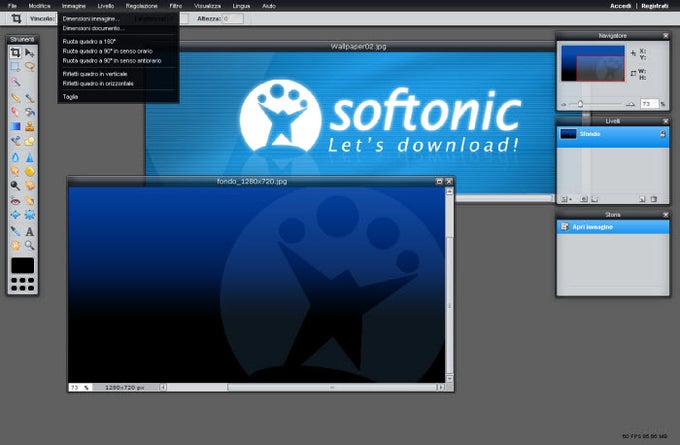Select the Brush tool
Viewport: 680px width, 445px height.
pos(29,98)
